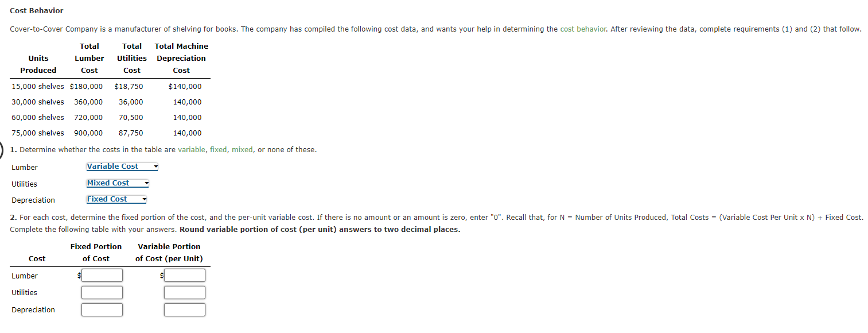The width and height of the screenshot is (868, 333).
Task: Click the Utilities variable portion input box
Action: click(185, 292)
